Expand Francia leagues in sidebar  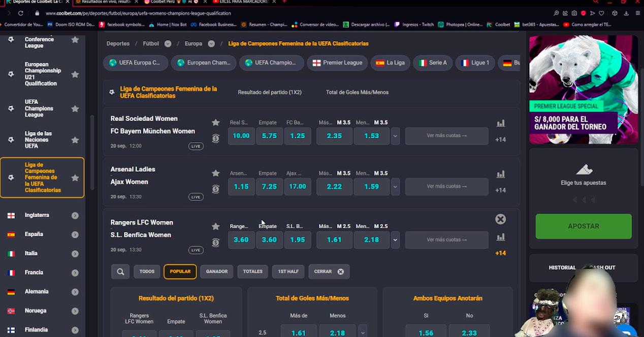point(75,273)
